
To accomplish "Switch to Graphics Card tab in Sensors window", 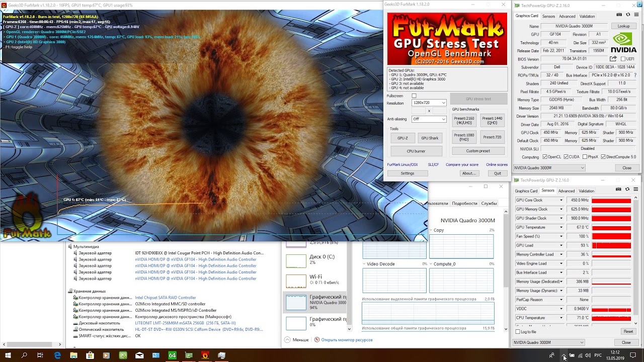I will tap(526, 191).
